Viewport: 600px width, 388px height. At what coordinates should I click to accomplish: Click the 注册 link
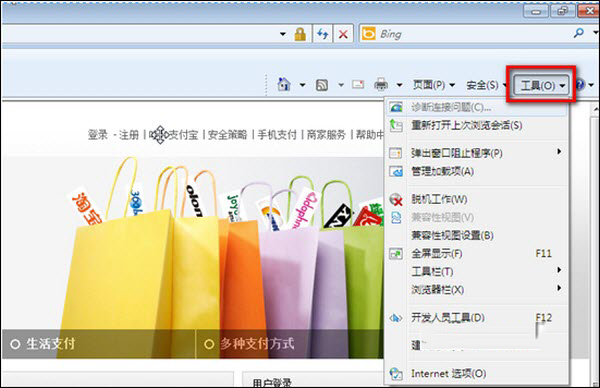click(x=129, y=134)
